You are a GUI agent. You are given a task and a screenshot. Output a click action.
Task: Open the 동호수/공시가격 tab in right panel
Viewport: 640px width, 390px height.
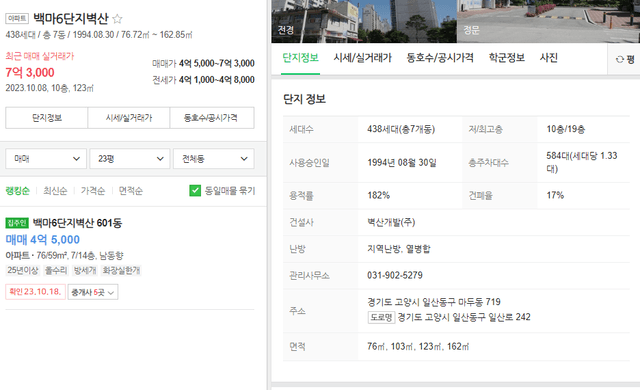point(440,58)
